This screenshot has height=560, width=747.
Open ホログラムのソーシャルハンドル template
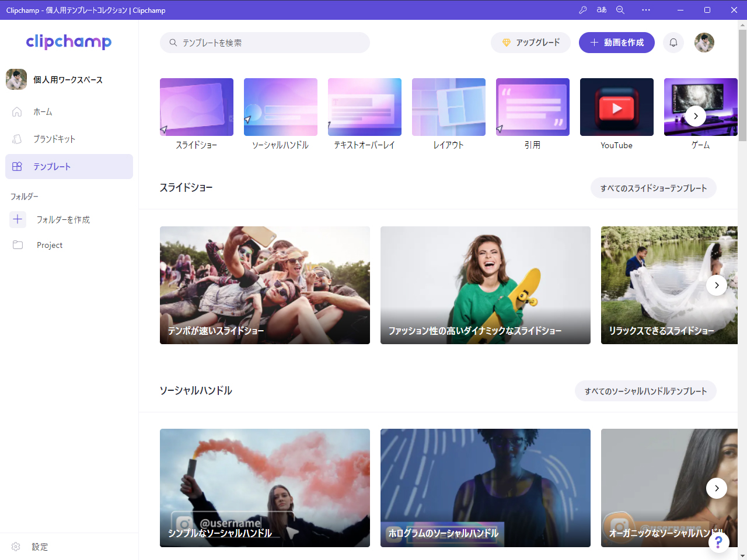coord(486,488)
